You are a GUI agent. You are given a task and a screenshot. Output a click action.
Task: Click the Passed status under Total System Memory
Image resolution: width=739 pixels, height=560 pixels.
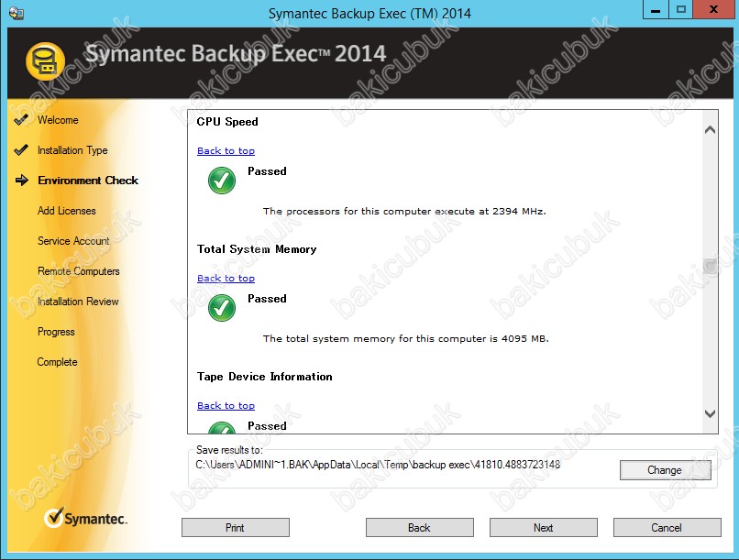(267, 299)
